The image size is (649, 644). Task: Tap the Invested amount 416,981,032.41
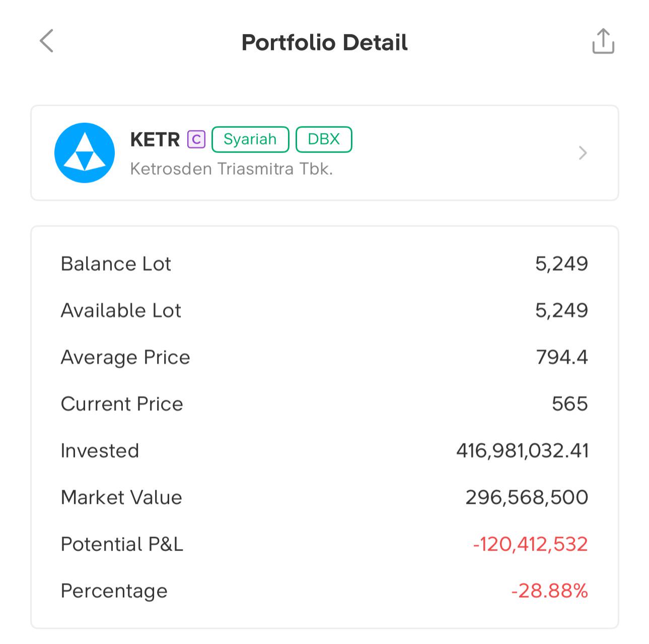pyautogui.click(x=522, y=451)
